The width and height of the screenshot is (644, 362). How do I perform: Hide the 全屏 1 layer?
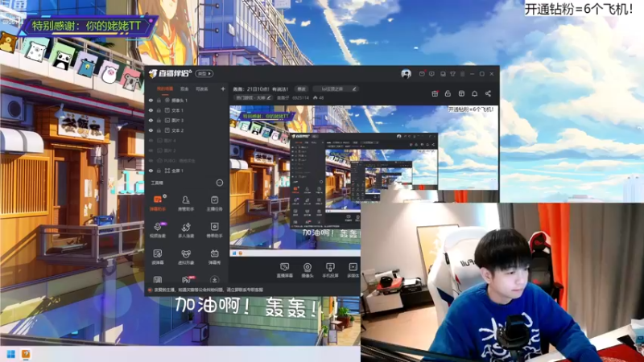151,171
